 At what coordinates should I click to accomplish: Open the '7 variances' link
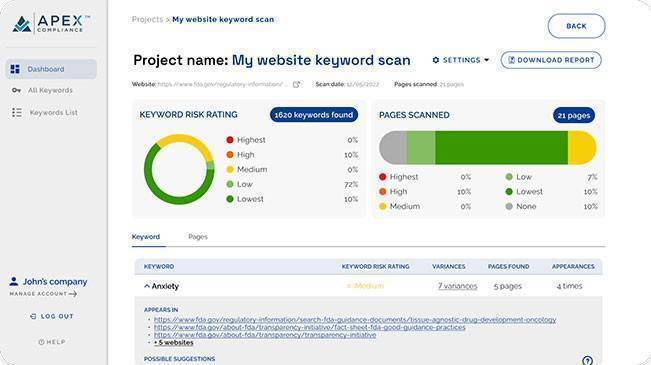[458, 286]
